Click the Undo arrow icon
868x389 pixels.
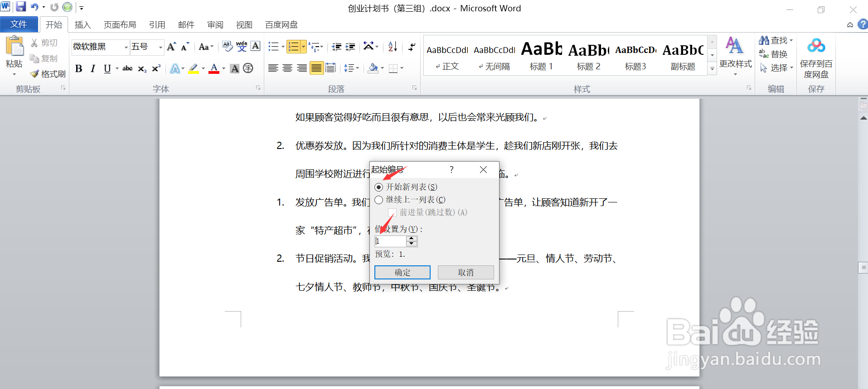(x=34, y=7)
